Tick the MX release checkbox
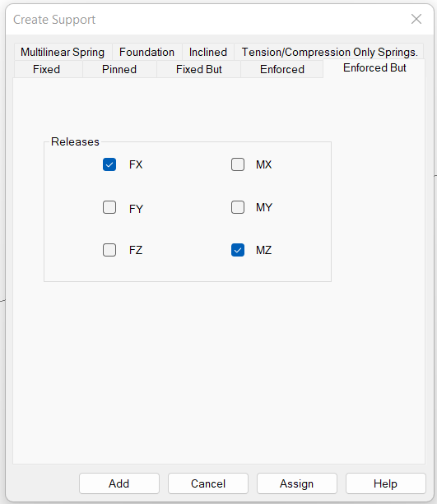Viewport: 437px width, 504px height. [238, 164]
